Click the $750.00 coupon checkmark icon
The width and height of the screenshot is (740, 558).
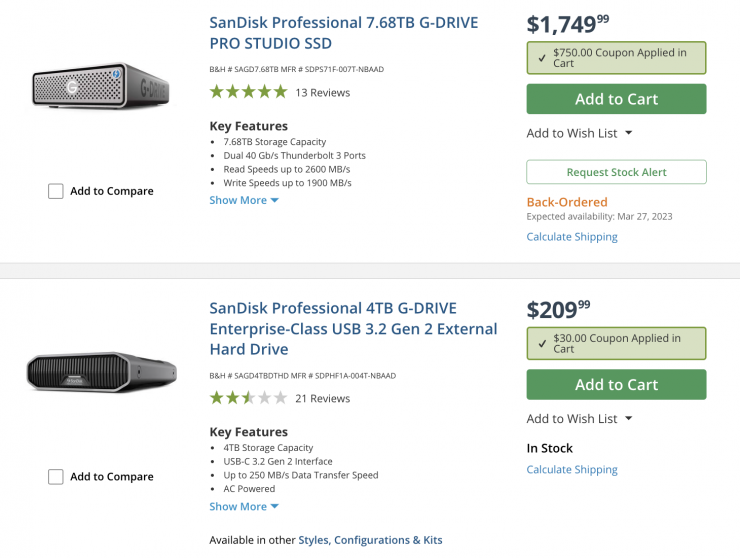coord(541,58)
